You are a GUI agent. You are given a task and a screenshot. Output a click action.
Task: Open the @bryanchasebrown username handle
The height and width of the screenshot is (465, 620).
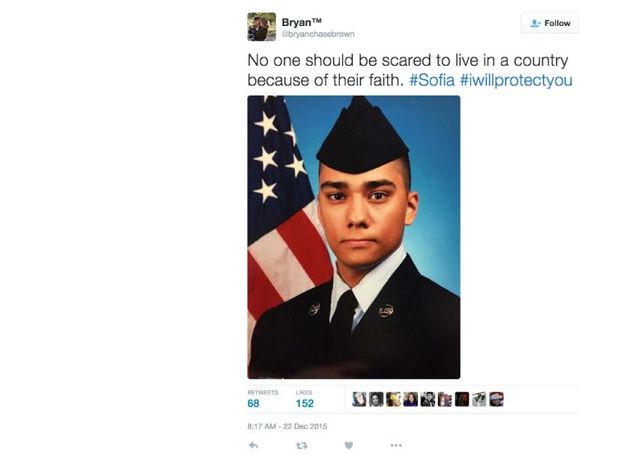318,34
